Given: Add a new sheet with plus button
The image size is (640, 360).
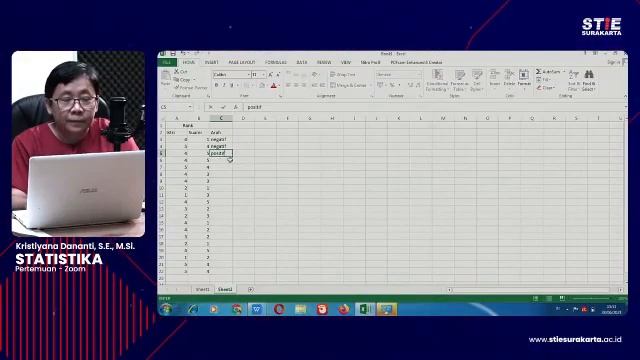Looking at the screenshot, I should pos(251,289).
